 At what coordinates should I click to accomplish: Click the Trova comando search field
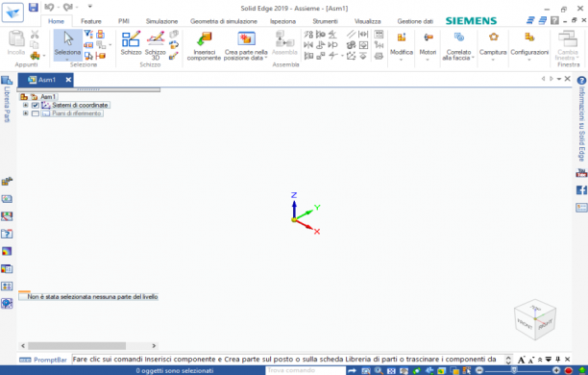[x=306, y=370]
